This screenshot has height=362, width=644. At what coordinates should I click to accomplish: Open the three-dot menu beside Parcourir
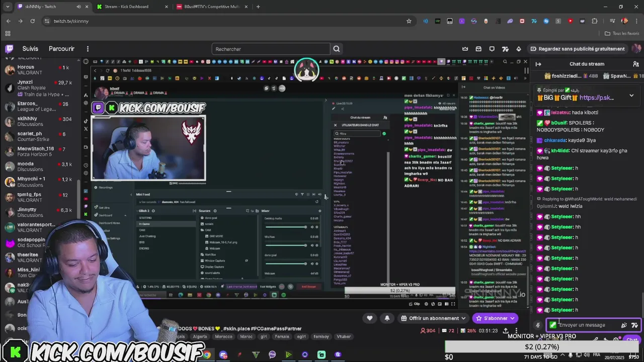coord(88,49)
